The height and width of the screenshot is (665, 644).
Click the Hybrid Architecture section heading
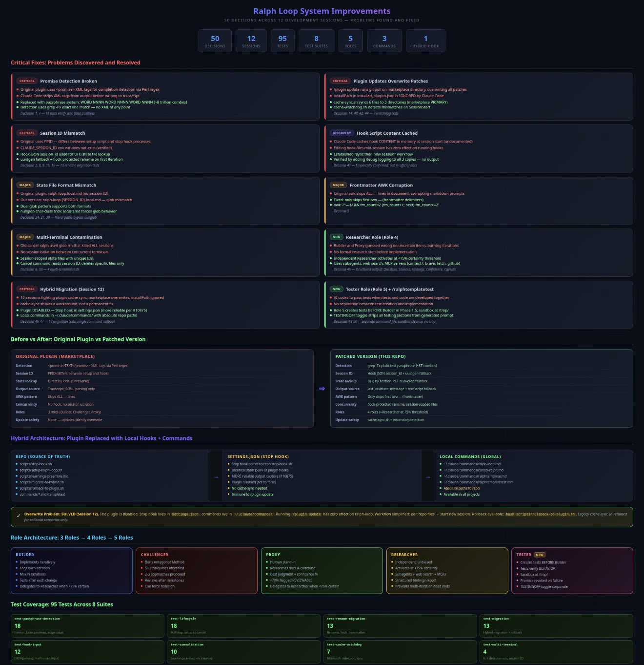101,438
